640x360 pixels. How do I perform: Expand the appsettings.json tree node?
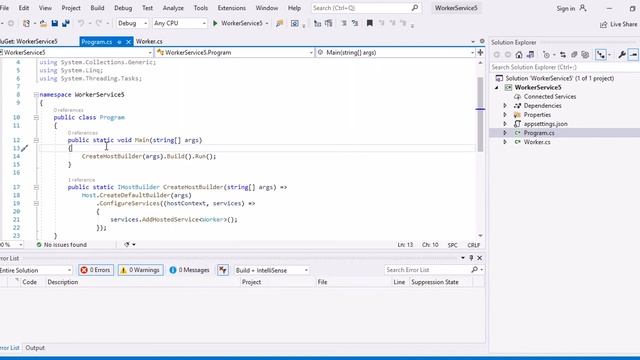(x=505, y=124)
